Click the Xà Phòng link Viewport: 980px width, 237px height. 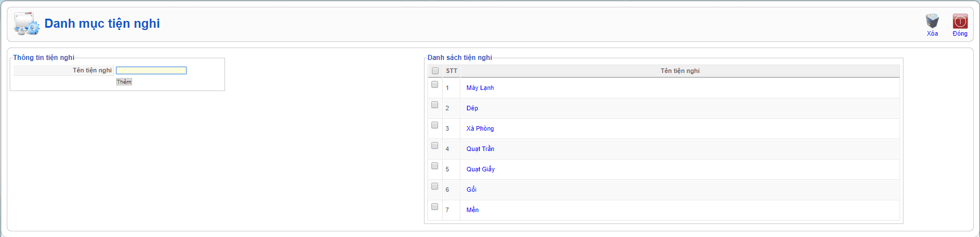480,129
